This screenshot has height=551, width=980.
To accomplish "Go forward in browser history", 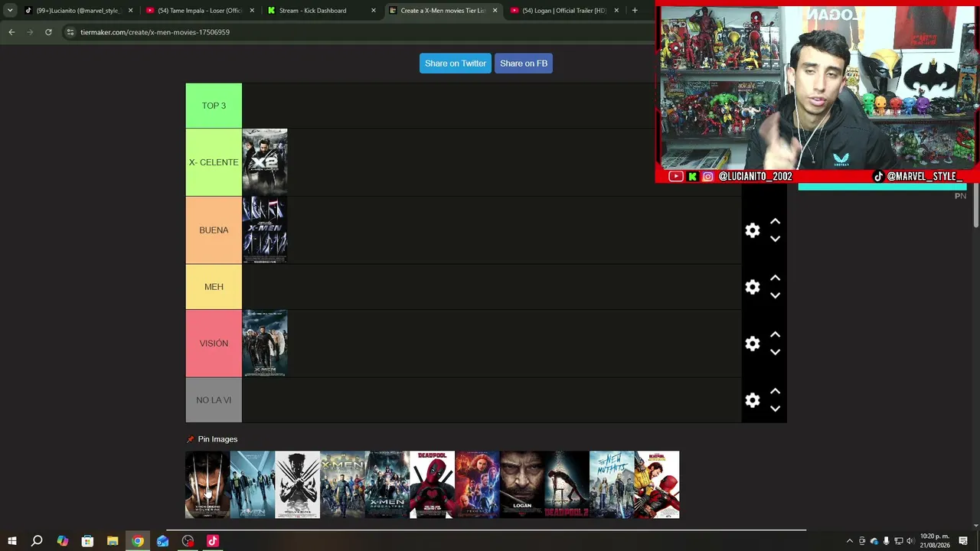I will tap(30, 32).
